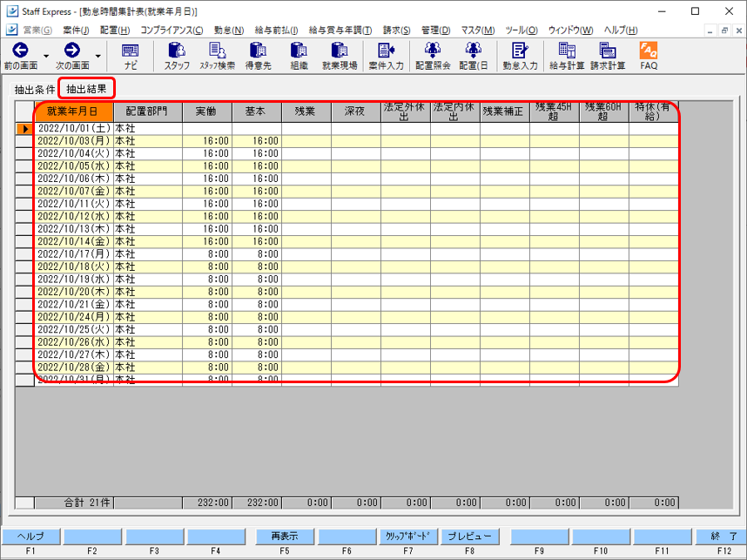This screenshot has height=560, width=747.
Task: Open the 配置(H) menu
Action: (x=115, y=30)
